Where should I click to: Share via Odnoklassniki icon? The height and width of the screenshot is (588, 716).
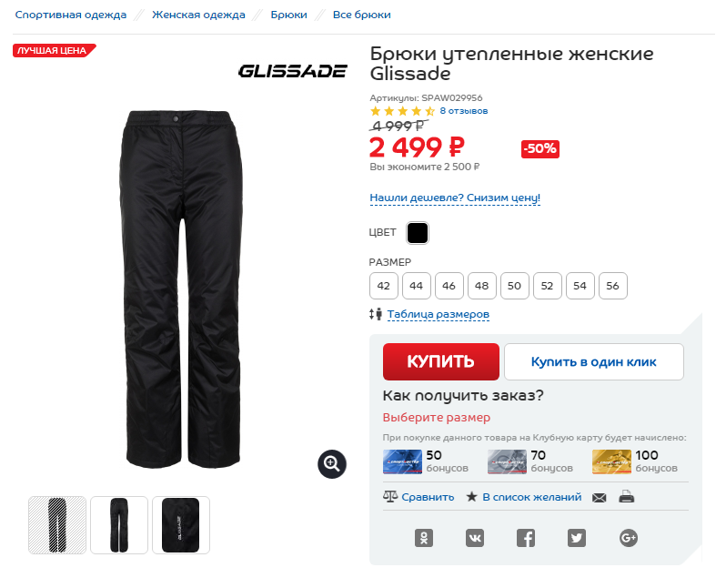[x=424, y=538]
